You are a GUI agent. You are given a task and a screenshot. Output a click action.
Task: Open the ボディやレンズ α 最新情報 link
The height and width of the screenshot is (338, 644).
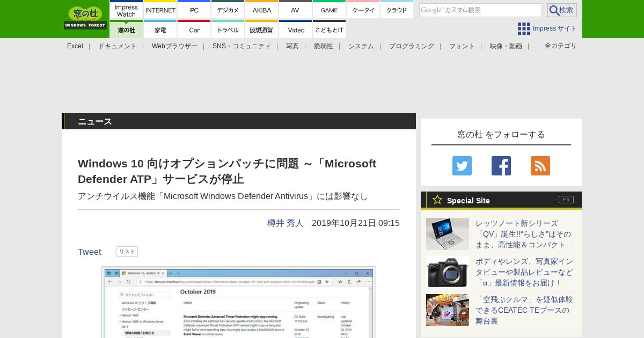(524, 272)
